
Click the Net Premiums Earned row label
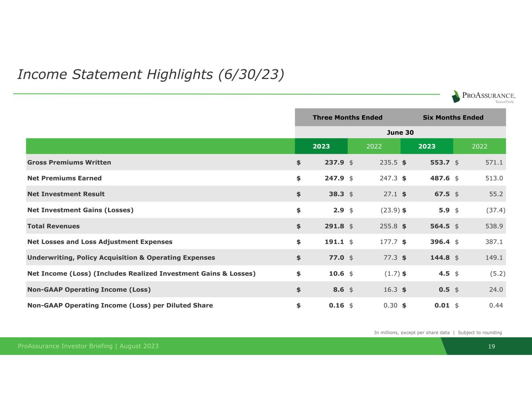(64, 178)
